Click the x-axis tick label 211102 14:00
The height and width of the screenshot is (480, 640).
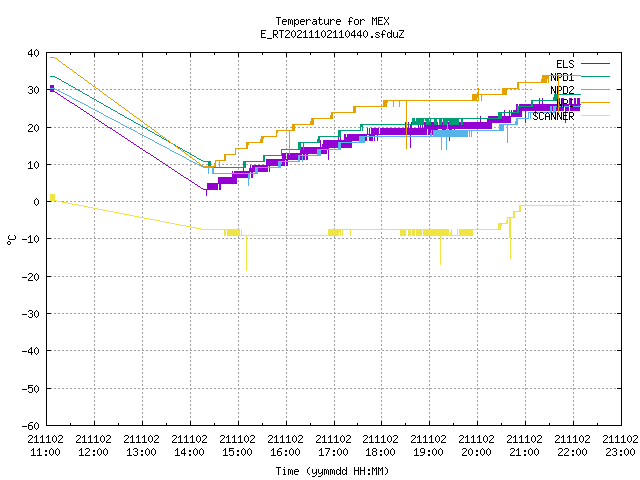tap(189, 446)
